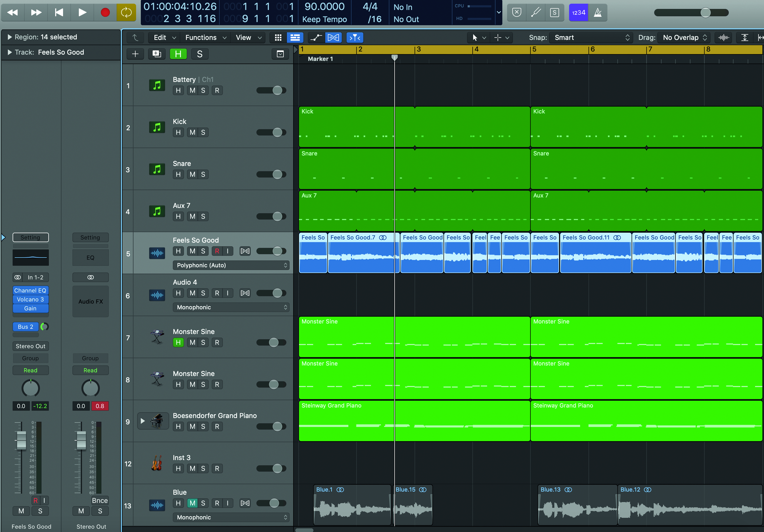Toggle Hide on Monster Sine track 7
The height and width of the screenshot is (532, 764).
click(x=178, y=342)
